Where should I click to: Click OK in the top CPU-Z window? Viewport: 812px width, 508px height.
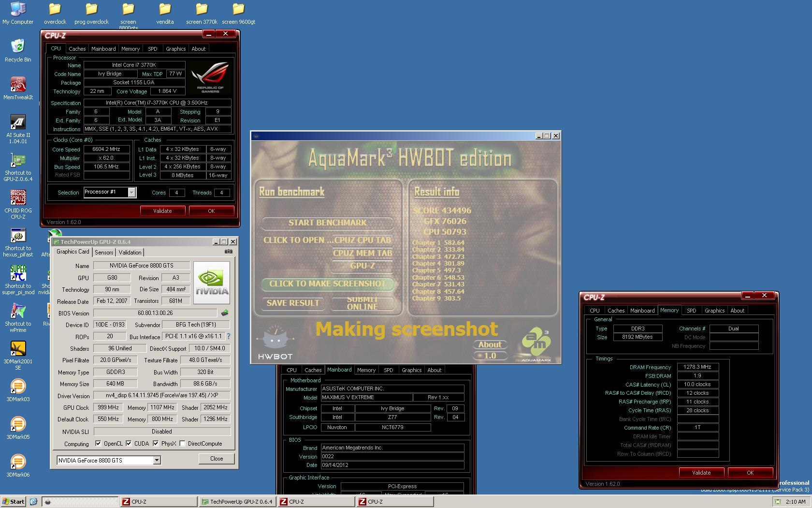[x=211, y=211]
